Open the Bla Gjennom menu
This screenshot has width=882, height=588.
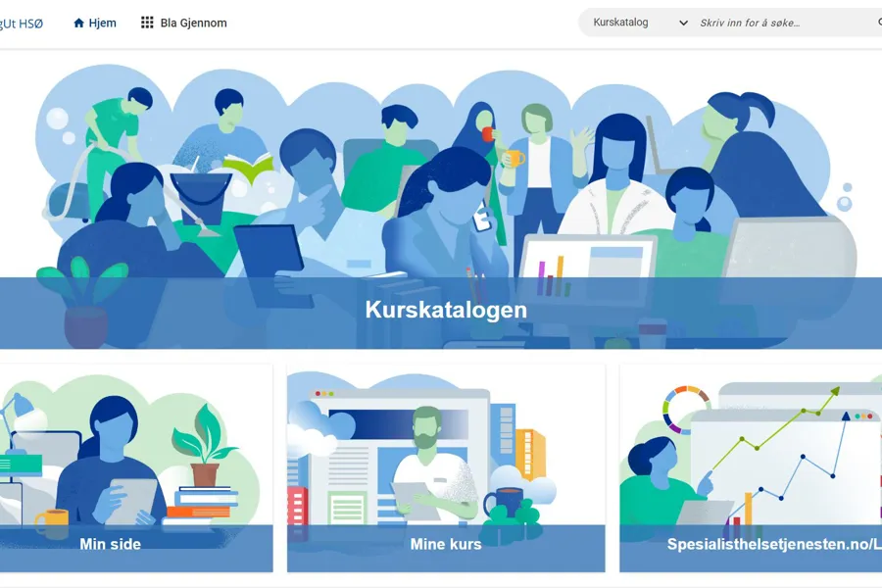pyautogui.click(x=184, y=24)
